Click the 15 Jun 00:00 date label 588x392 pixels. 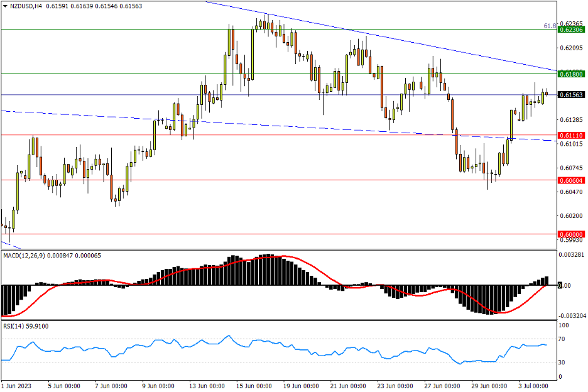coord(254,385)
